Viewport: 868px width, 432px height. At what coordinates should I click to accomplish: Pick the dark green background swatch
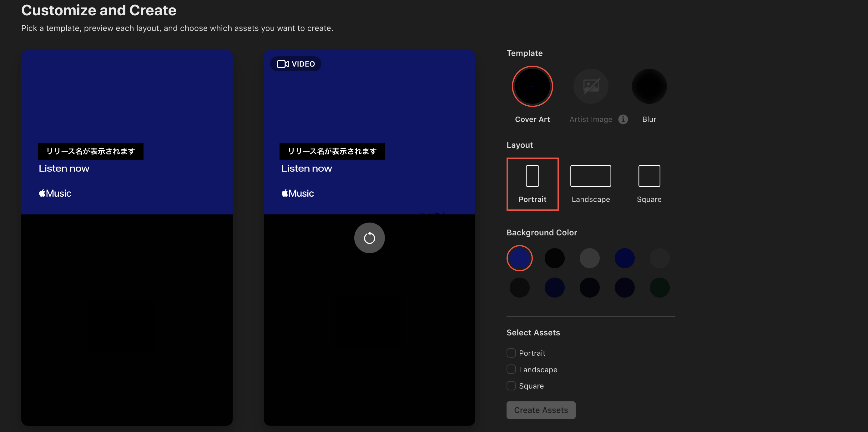point(660,288)
